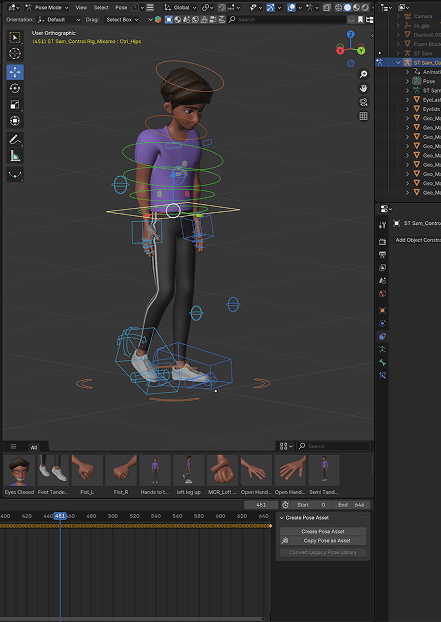441x622 pixels.
Task: Toggle snapping magnet in header
Action: tap(222, 8)
